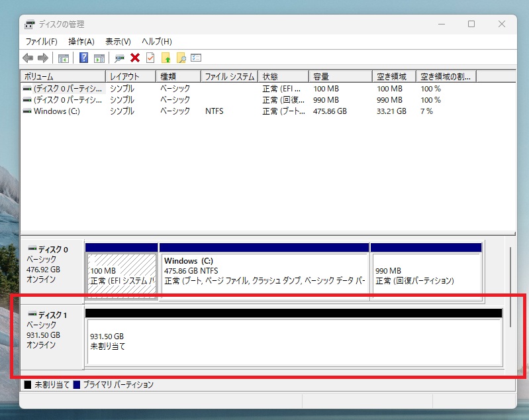The image size is (529, 420).
Task: Click the disk connect/rescan toolbar icon
Action: click(x=119, y=58)
